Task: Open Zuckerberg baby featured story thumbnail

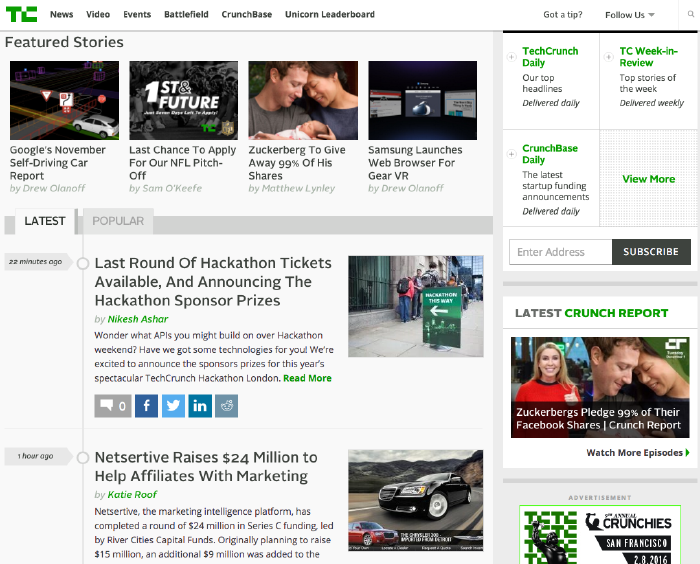Action: pos(303,100)
